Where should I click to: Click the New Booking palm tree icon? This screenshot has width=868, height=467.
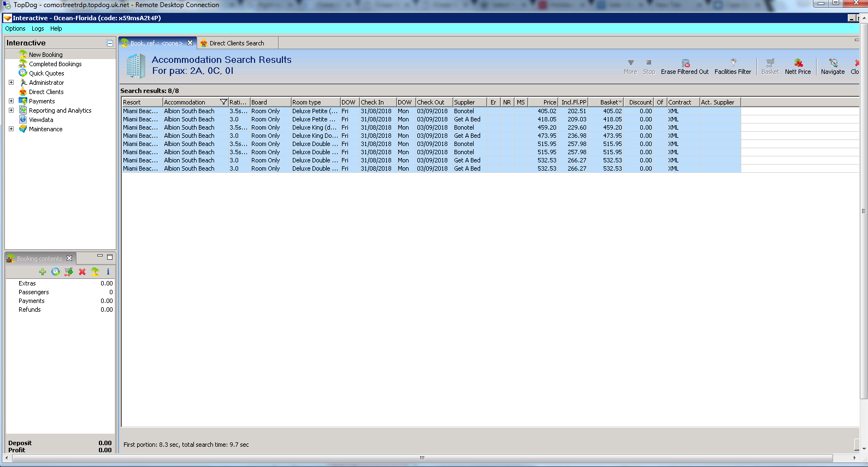[x=23, y=54]
